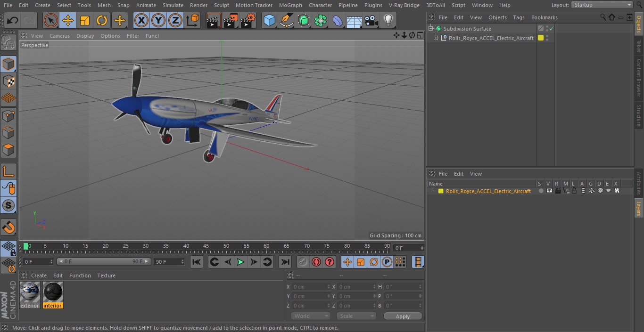Open the MoGraph menu
This screenshot has width=644, height=332.
pyautogui.click(x=290, y=5)
